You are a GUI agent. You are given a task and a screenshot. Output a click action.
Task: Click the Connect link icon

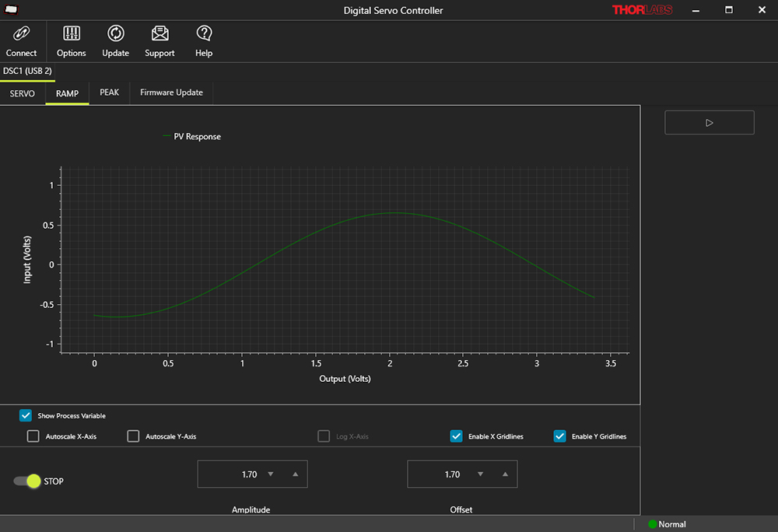coord(21,33)
